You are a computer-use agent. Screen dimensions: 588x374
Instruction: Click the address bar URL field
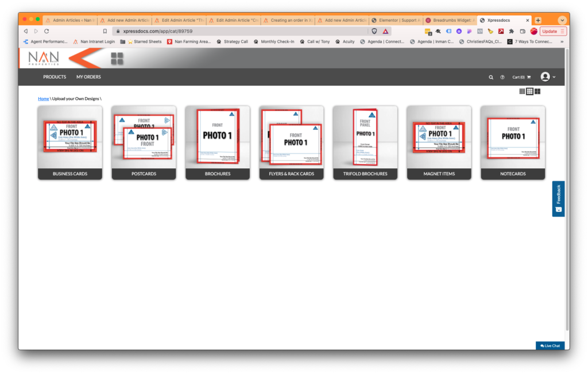tap(240, 31)
